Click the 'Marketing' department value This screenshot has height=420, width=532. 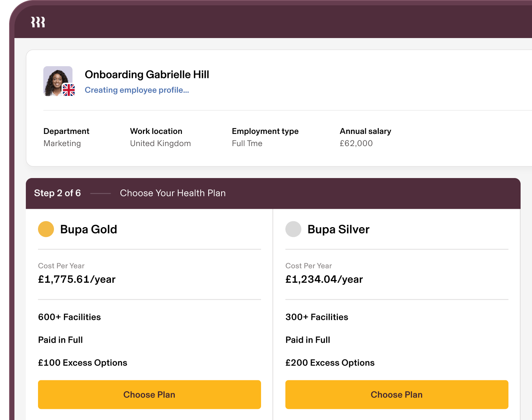click(x=62, y=143)
